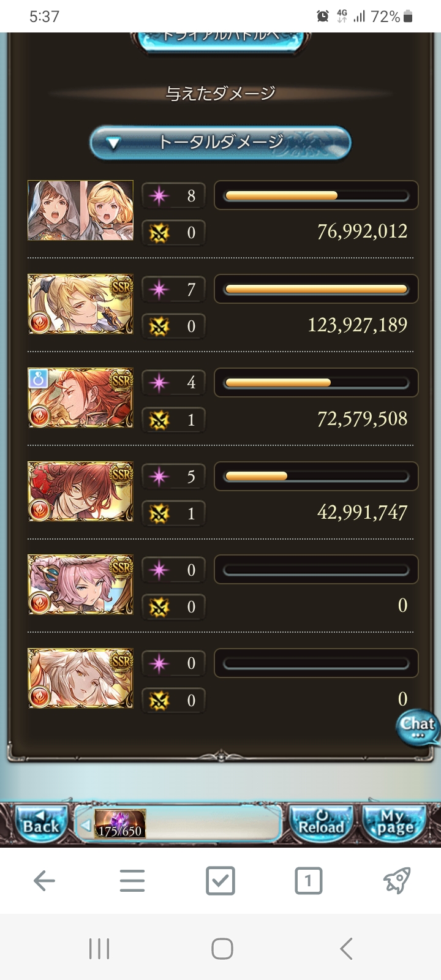441x980 pixels.
Task: Tap the crystal item icon showing 175/650
Action: coord(120,824)
